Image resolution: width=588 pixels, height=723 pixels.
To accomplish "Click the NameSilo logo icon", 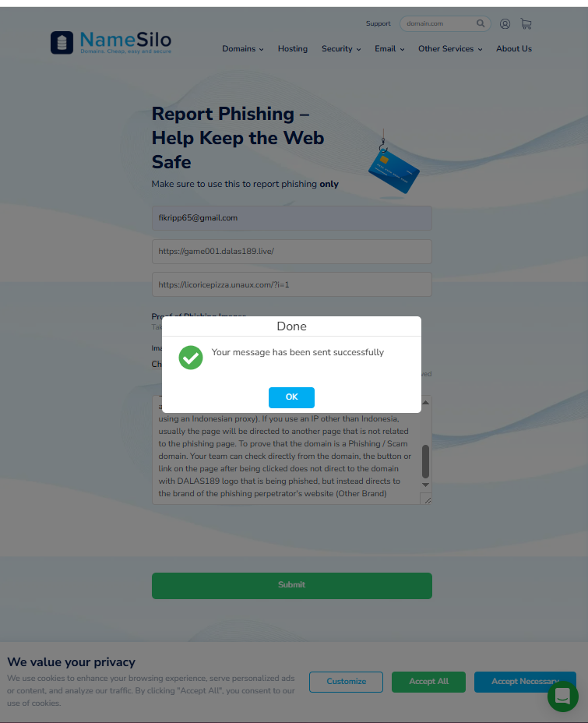I will point(62,42).
